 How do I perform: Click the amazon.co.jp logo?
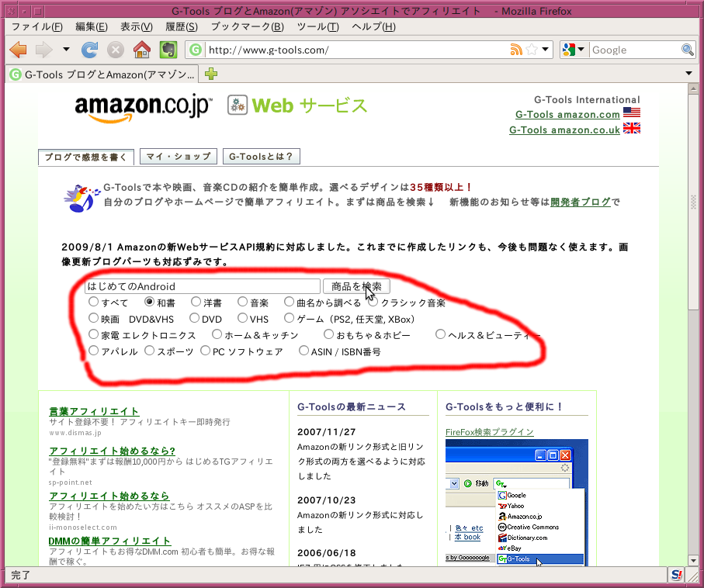(x=144, y=108)
